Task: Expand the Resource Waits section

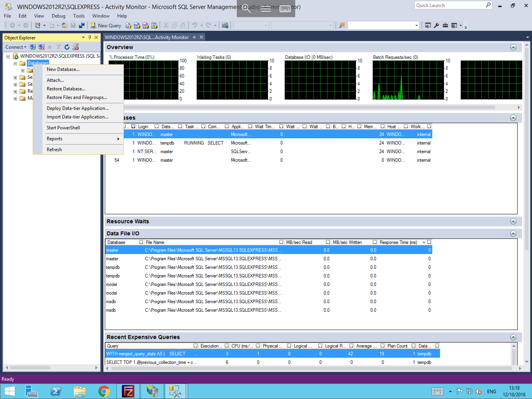Action: pos(513,221)
